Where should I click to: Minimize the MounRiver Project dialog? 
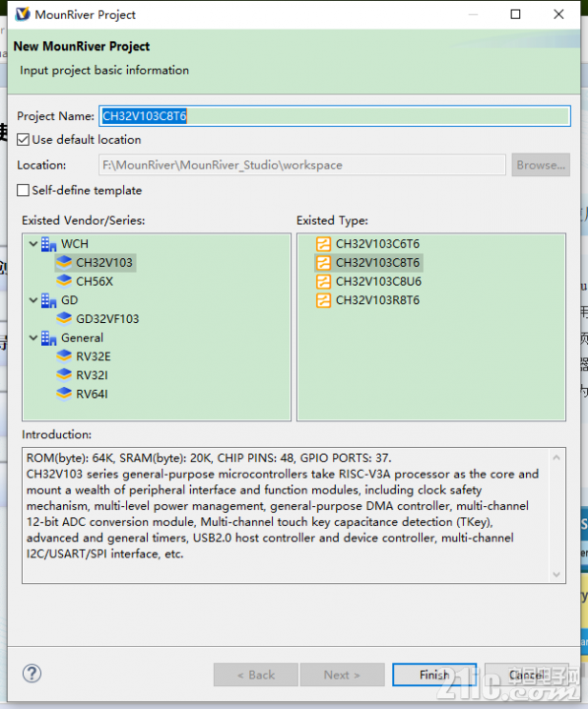point(473,15)
